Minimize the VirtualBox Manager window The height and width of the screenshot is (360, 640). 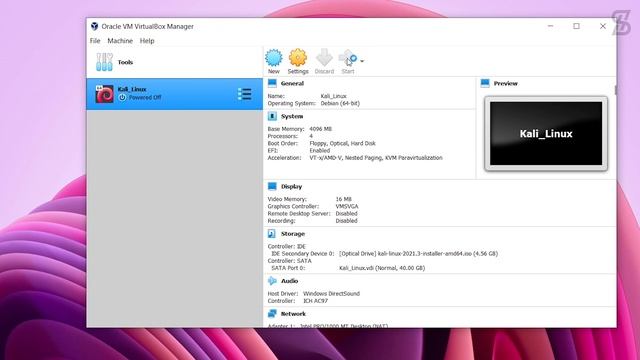click(x=550, y=26)
